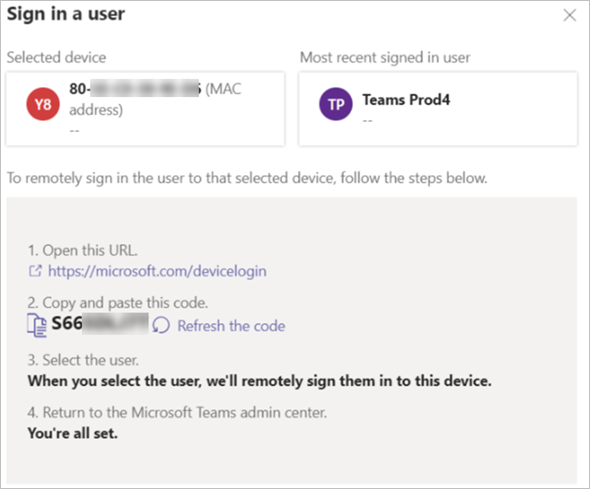Screen dimensions: 590x489
Task: Close the Sign in a user dialog
Action: click(x=570, y=15)
